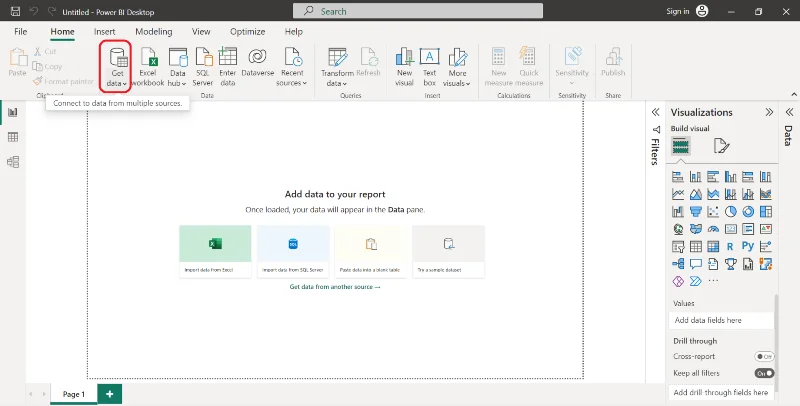Add a new page with plus button

110,394
